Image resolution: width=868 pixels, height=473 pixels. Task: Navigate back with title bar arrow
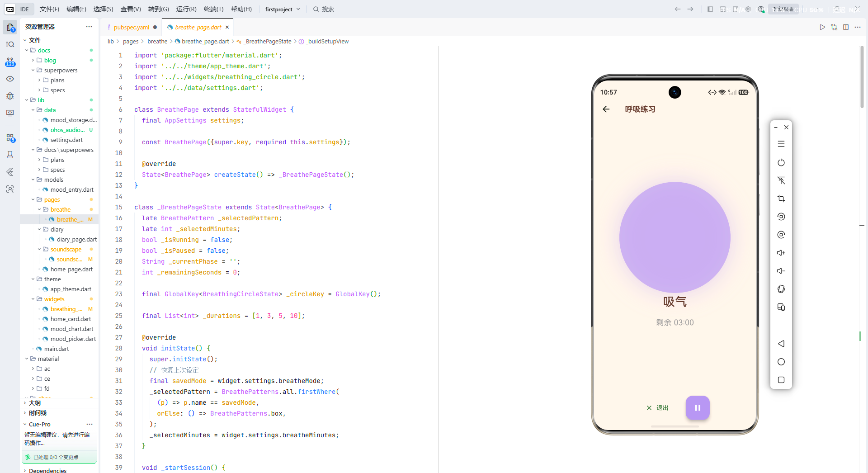click(x=678, y=9)
